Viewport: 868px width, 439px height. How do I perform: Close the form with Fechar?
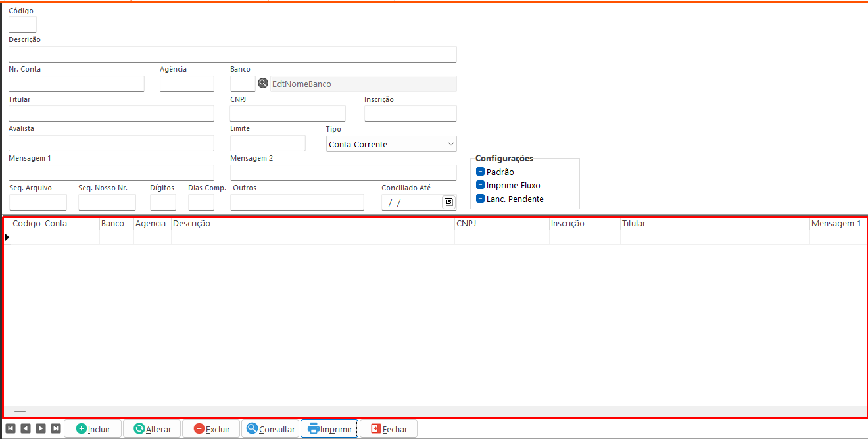point(388,429)
